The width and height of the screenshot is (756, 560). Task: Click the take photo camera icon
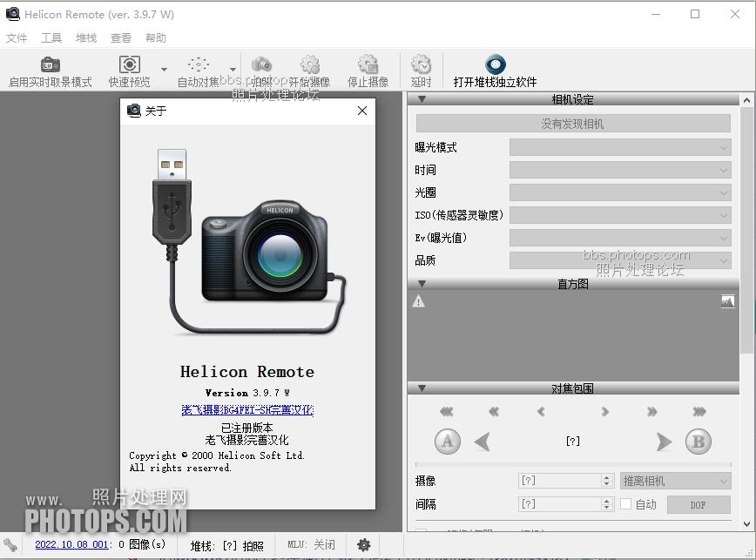pos(262,64)
